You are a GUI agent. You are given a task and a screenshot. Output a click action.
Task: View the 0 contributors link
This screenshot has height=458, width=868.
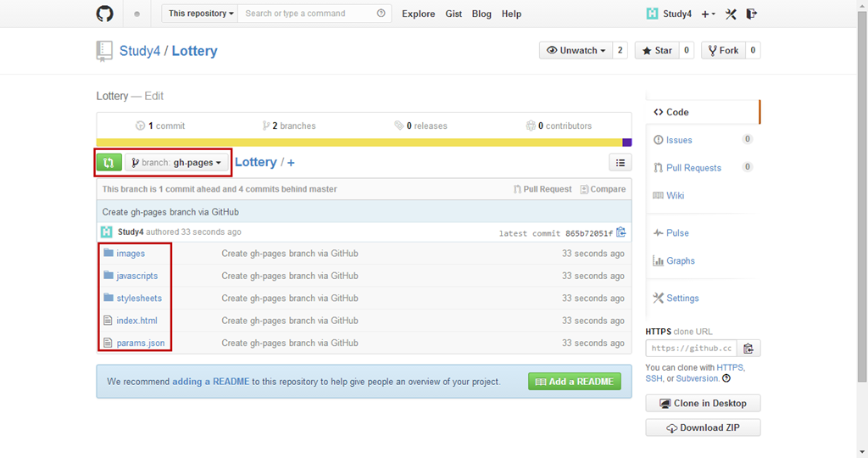tap(559, 126)
